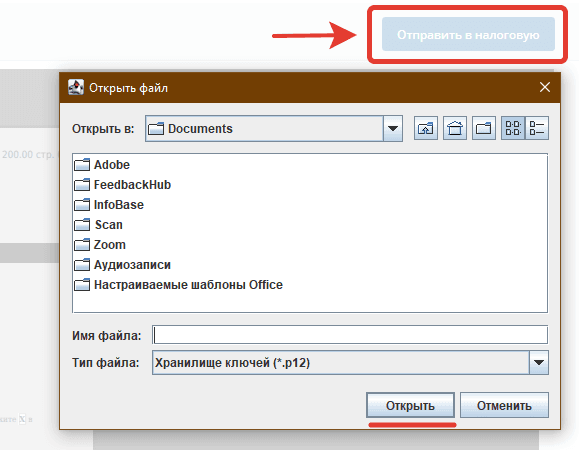This screenshot has height=450, width=579.
Task: Click the Открыть button
Action: click(x=410, y=405)
